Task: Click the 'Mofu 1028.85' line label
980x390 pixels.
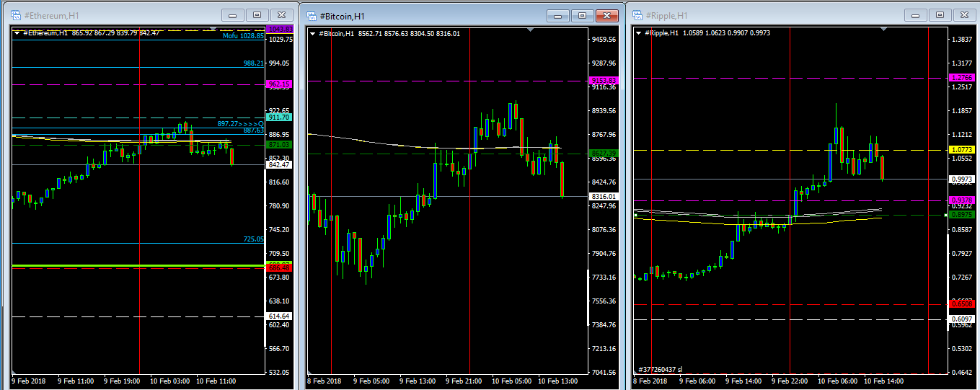Action: 243,36
